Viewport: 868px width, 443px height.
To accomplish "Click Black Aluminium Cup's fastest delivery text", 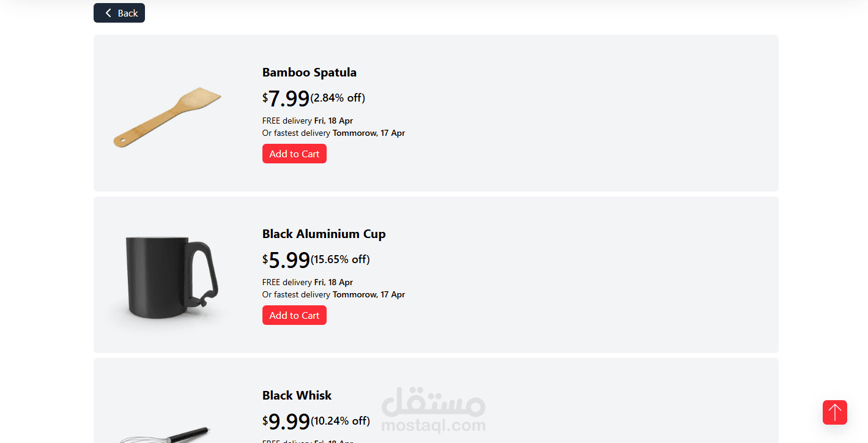I will (333, 294).
